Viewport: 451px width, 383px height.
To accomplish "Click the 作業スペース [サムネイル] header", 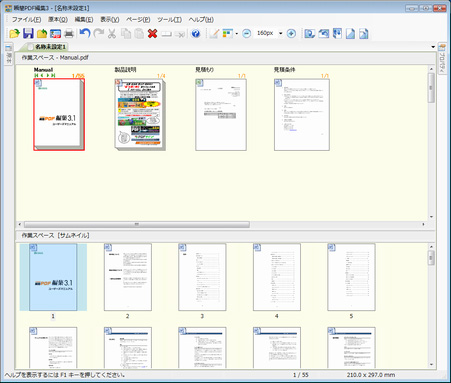I will pyautogui.click(x=55, y=235).
